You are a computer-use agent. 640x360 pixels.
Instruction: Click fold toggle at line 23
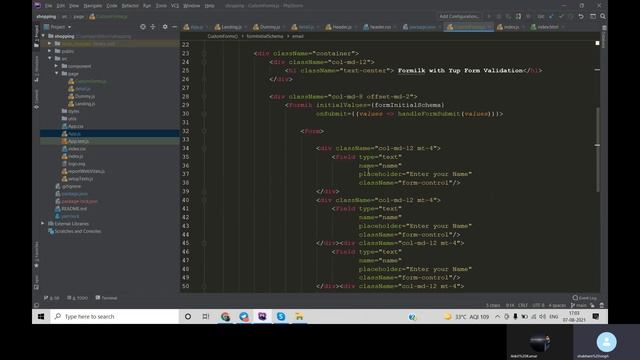pyautogui.click(x=204, y=53)
